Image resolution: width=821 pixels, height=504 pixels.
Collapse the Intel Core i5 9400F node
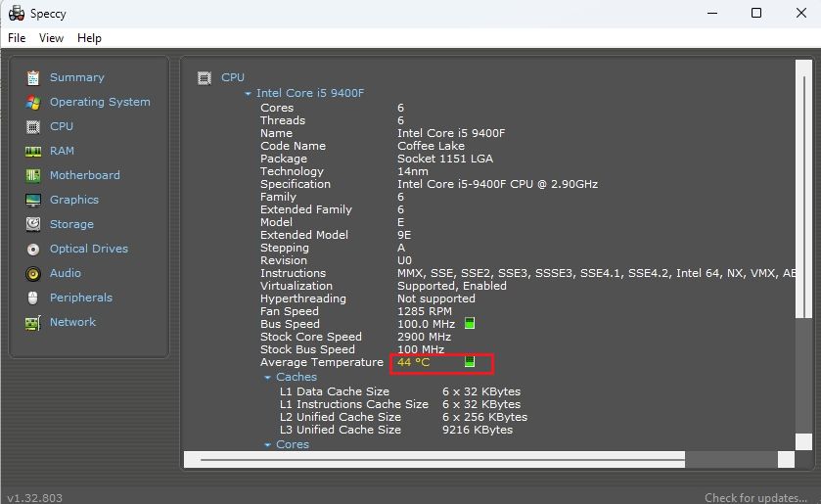tap(249, 94)
